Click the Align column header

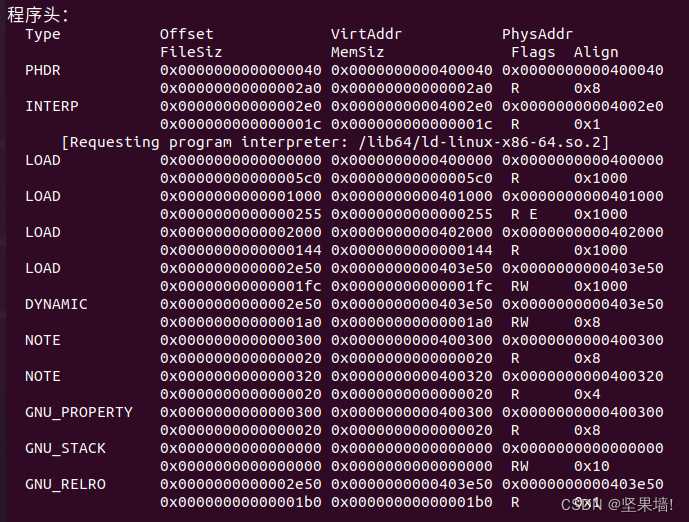pyautogui.click(x=596, y=52)
